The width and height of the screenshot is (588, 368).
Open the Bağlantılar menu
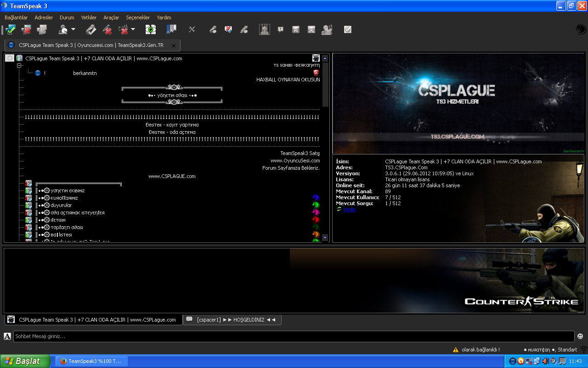tap(16, 17)
